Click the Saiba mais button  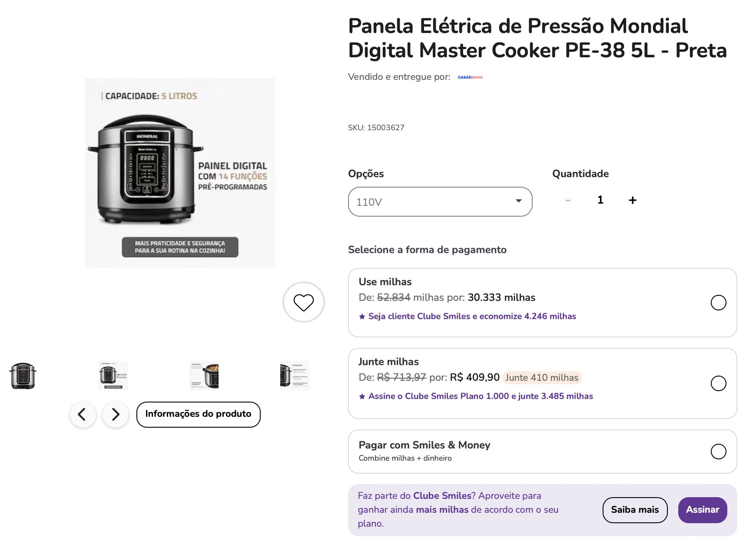click(x=635, y=510)
